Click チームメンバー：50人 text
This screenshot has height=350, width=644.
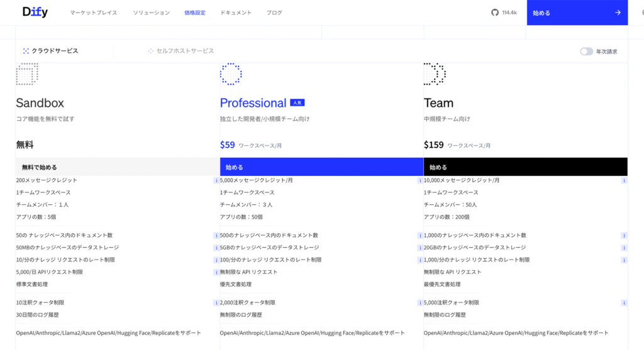(450, 205)
